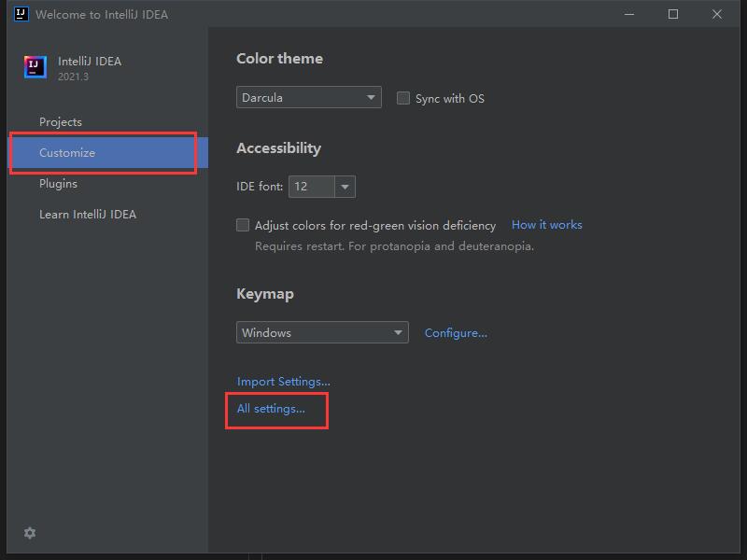
Task: Open Learn IntelliJ IDEA section
Action: pos(88,215)
